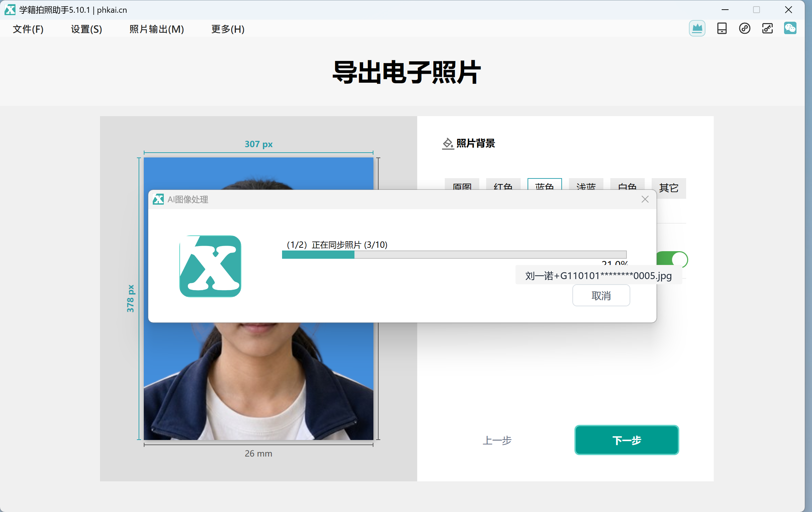The image size is (812, 512).
Task: Click the AI图像处理 dialog title icon
Action: click(158, 199)
